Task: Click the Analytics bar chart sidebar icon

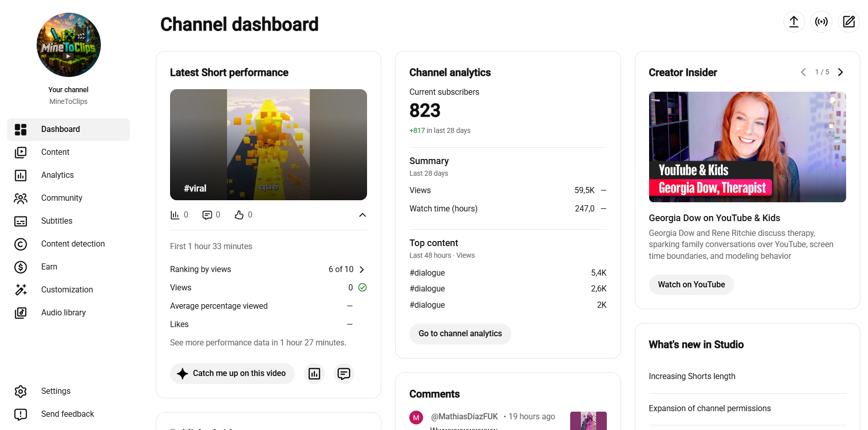Action: click(20, 175)
